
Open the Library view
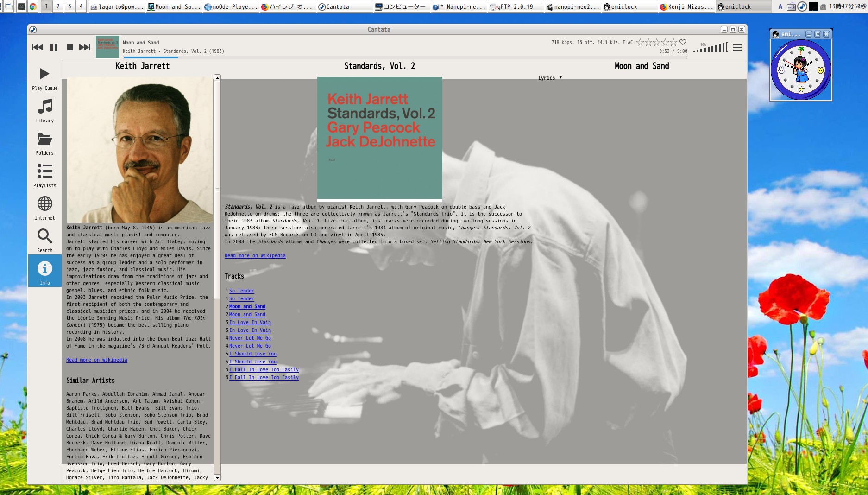coord(45,111)
